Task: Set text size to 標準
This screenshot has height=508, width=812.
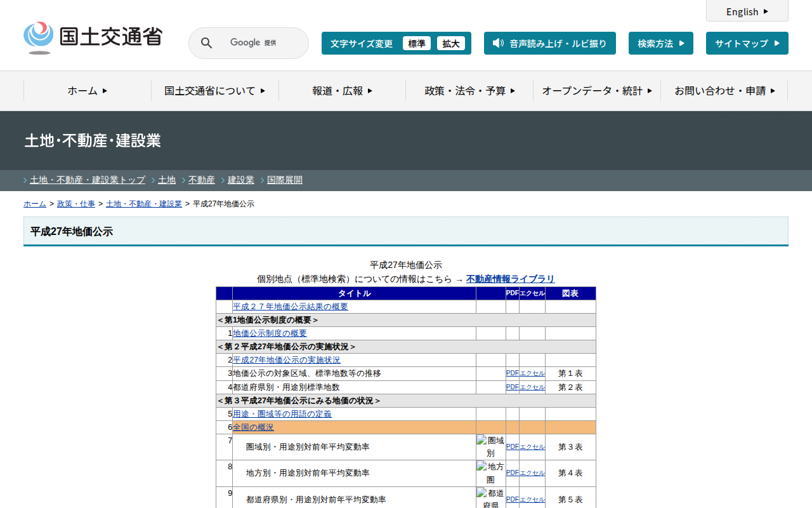Action: point(417,43)
